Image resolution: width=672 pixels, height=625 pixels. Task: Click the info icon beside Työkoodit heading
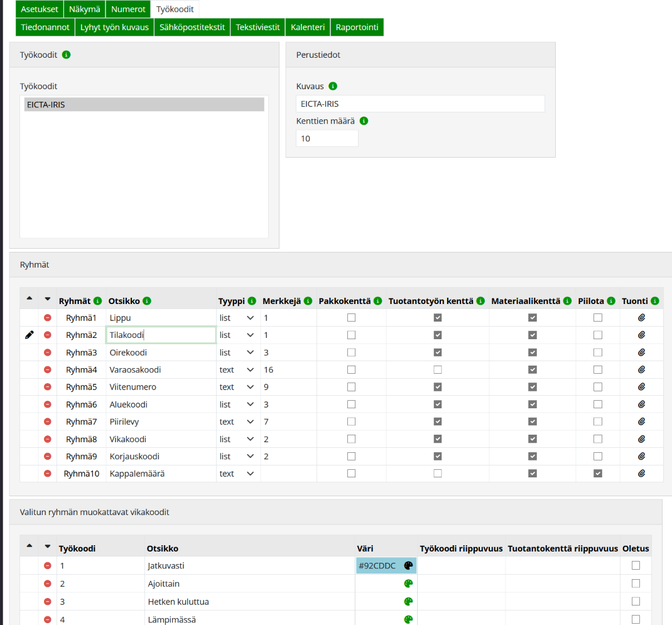[x=67, y=55]
